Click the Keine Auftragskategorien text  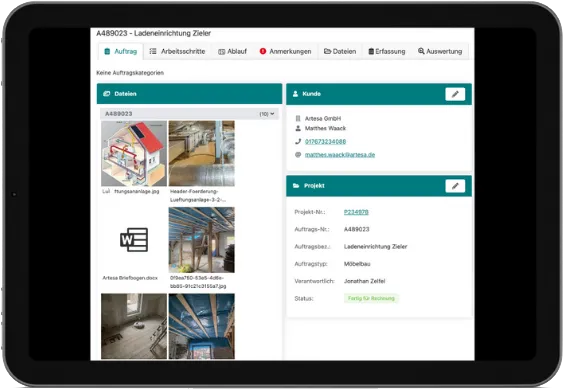click(130, 73)
